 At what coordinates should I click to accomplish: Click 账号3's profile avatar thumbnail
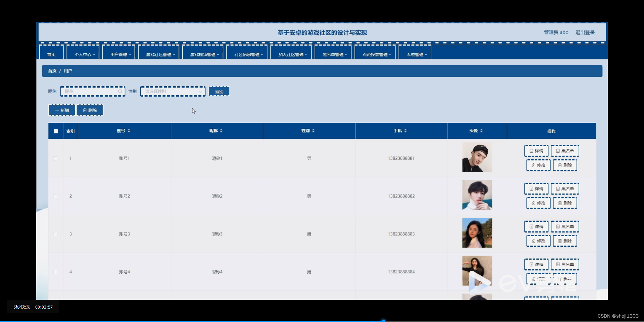click(x=477, y=233)
